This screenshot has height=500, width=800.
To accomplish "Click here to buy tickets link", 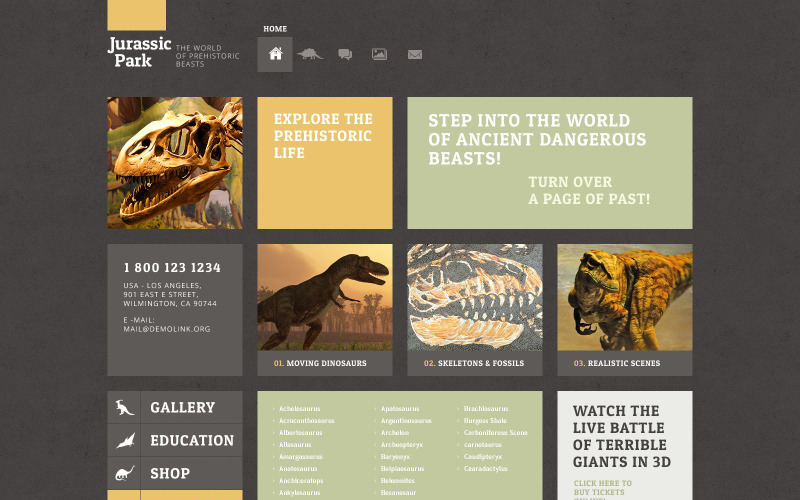I will [x=603, y=490].
